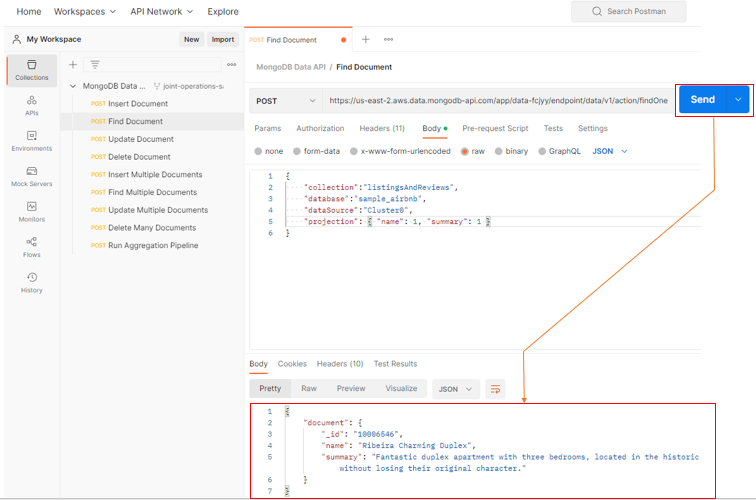Open the History sidebar panel
Viewport: 756px width, 500px height.
32,283
